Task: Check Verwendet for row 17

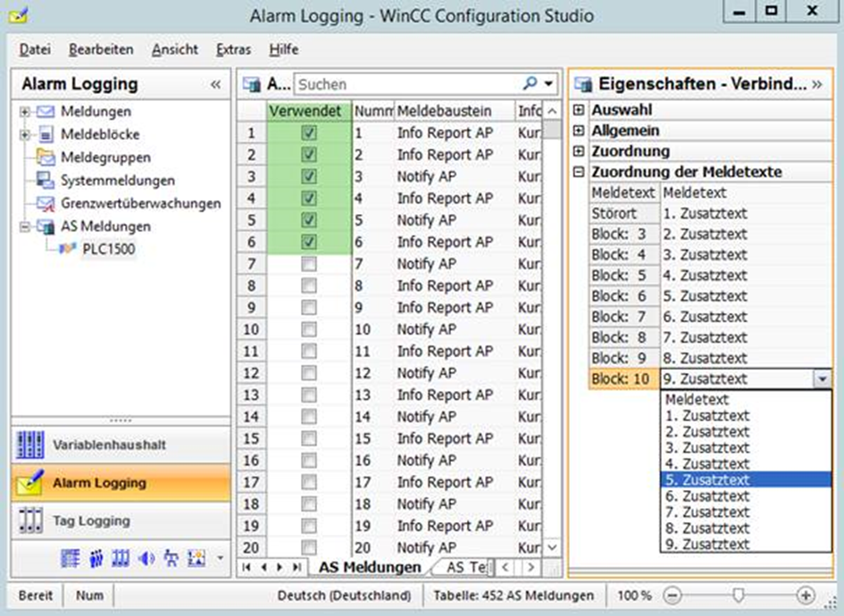Action: [309, 482]
